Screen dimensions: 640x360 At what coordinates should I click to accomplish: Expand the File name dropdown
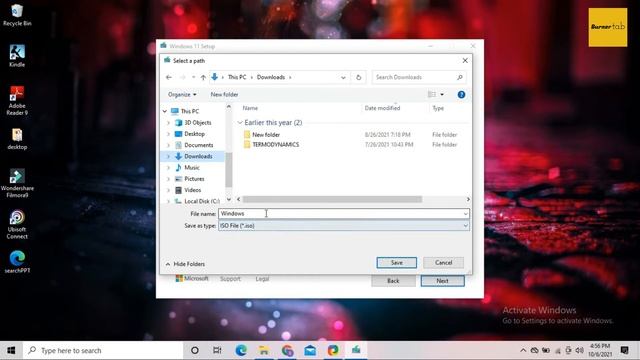pyautogui.click(x=465, y=214)
